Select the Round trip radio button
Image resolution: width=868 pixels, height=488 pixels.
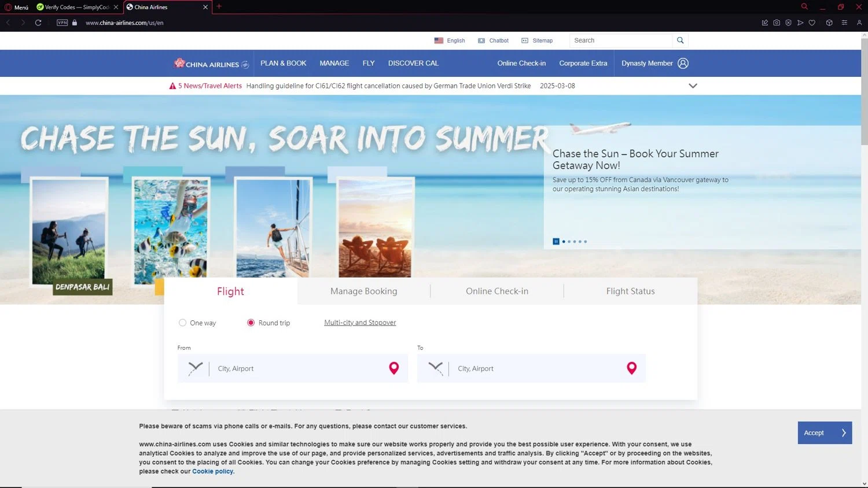coord(251,323)
